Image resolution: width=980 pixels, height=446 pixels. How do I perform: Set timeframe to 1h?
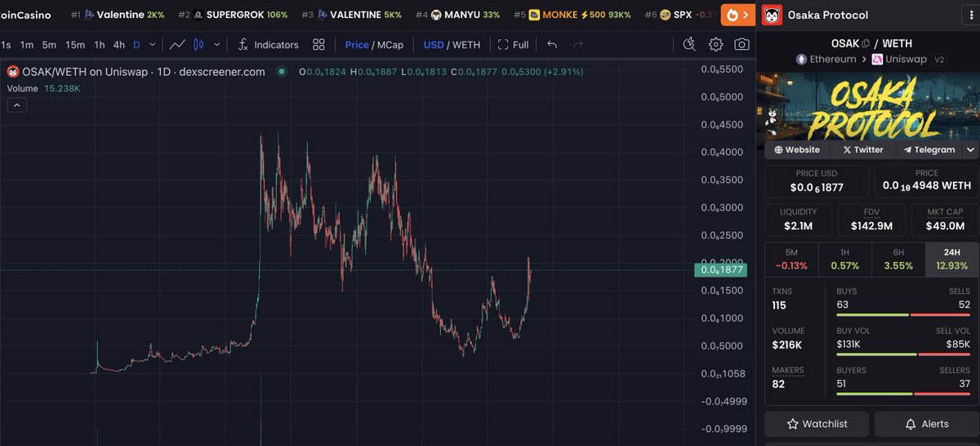(100, 45)
